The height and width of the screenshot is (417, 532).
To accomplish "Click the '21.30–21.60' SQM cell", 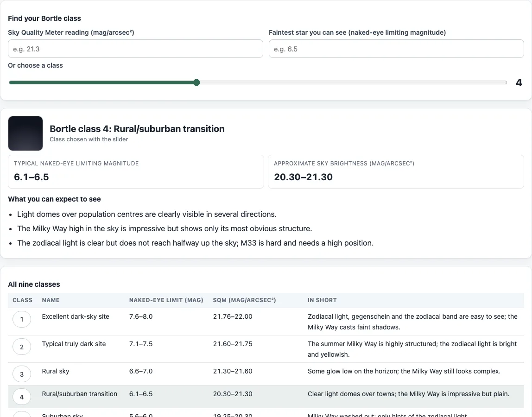I will pos(233,371).
